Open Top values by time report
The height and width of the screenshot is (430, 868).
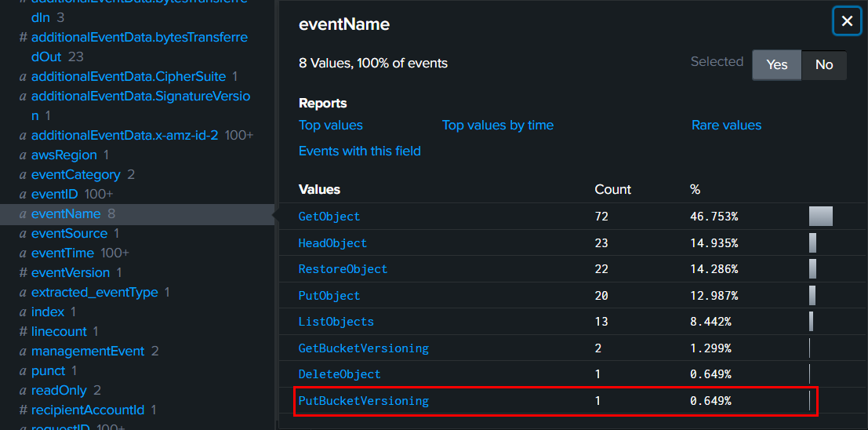[x=497, y=125]
